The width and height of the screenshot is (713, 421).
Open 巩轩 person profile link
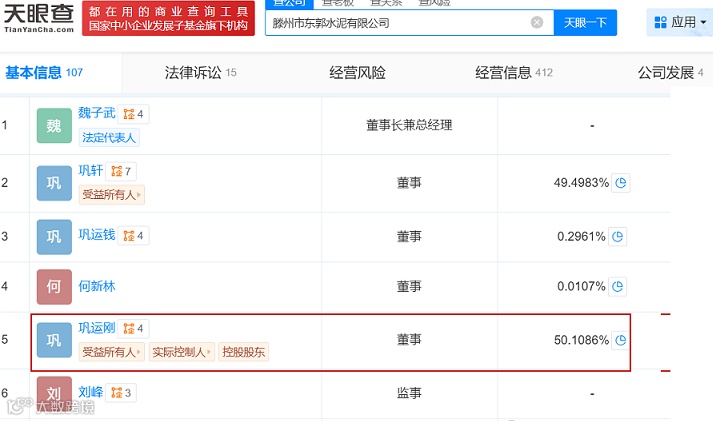pos(90,170)
